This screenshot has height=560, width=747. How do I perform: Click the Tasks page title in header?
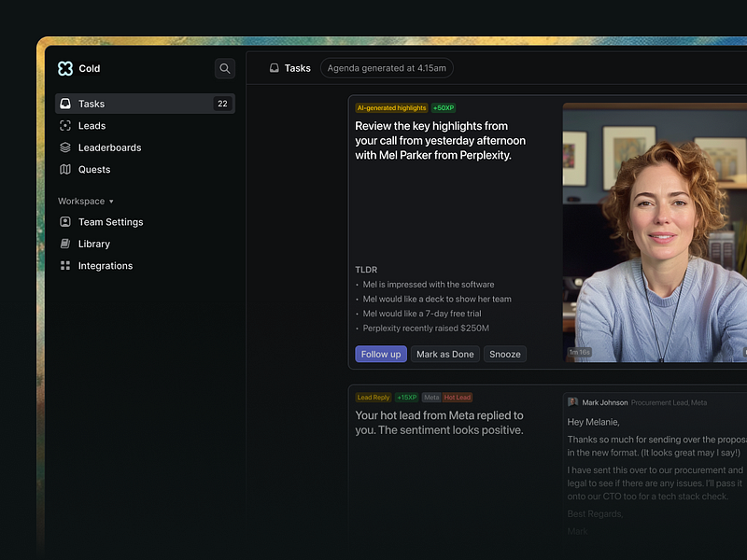click(x=298, y=68)
